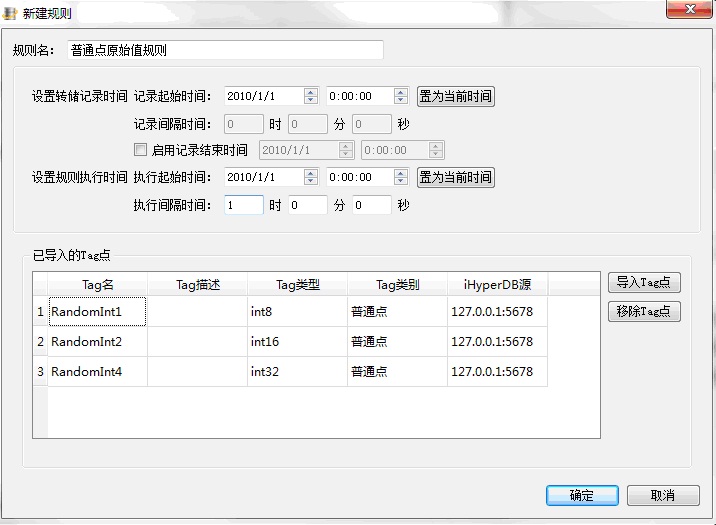
Task: Enable the 启用记录结束时间 checkbox
Action: (x=141, y=150)
